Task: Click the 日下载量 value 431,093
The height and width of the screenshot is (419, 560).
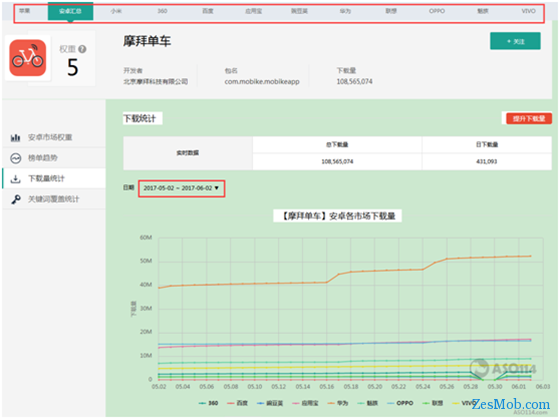Action: [x=486, y=162]
